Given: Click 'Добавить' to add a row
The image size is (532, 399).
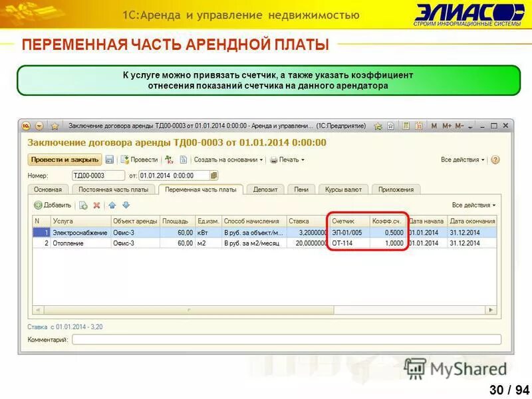Looking at the screenshot, I should click(x=53, y=205).
